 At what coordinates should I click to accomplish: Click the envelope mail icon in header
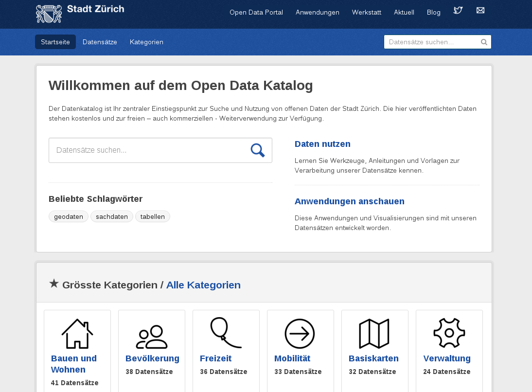pos(480,10)
